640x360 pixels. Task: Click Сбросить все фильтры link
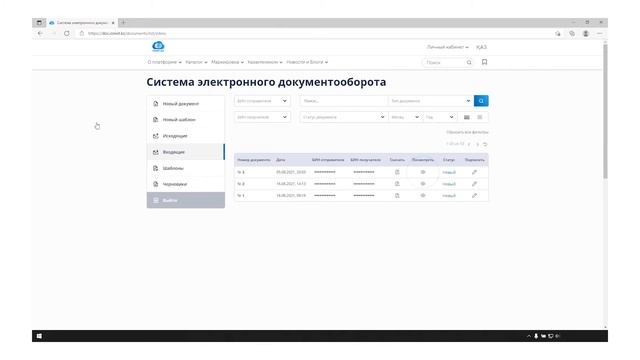coord(467,132)
